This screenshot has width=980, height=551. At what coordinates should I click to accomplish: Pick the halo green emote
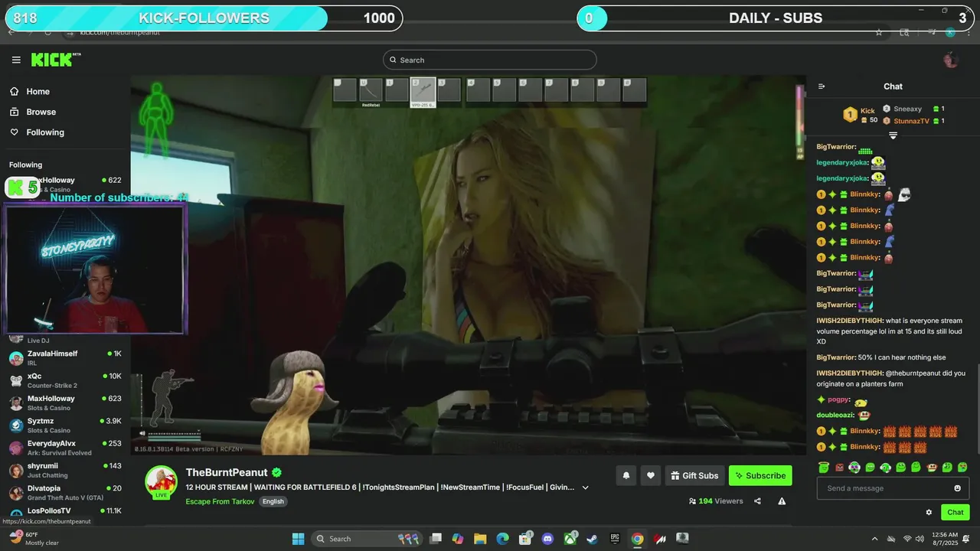(824, 468)
